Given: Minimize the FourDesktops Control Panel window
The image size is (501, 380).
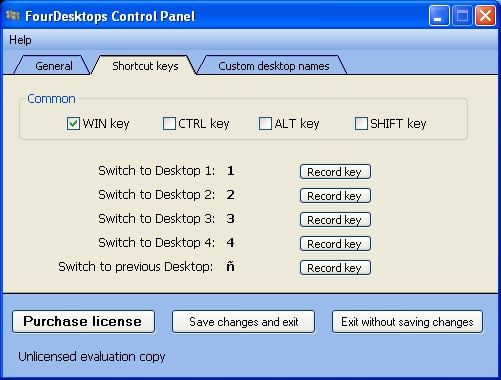Looking at the screenshot, I should pyautogui.click(x=439, y=15).
